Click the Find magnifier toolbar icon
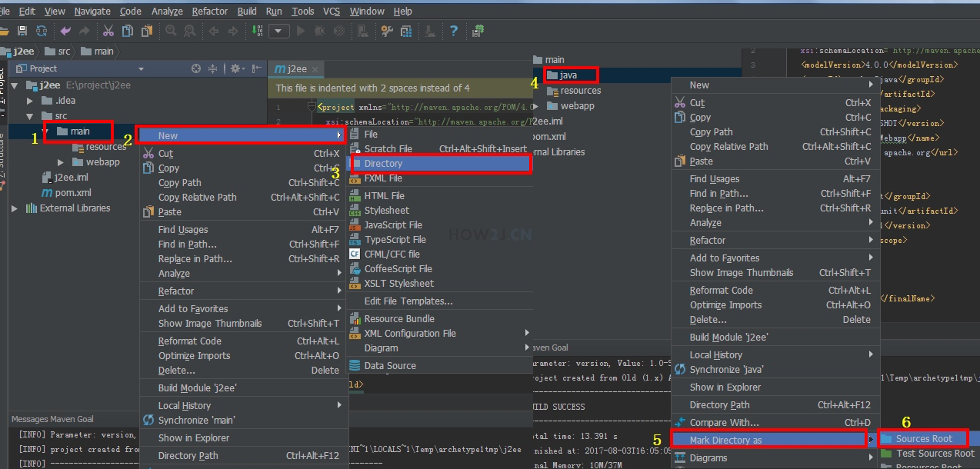 click(171, 31)
